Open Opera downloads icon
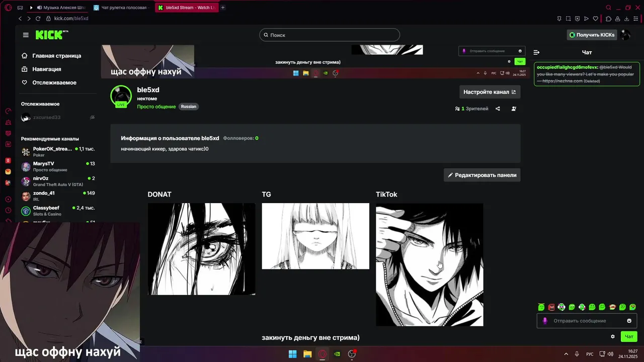This screenshot has width=644, height=362. click(x=627, y=19)
